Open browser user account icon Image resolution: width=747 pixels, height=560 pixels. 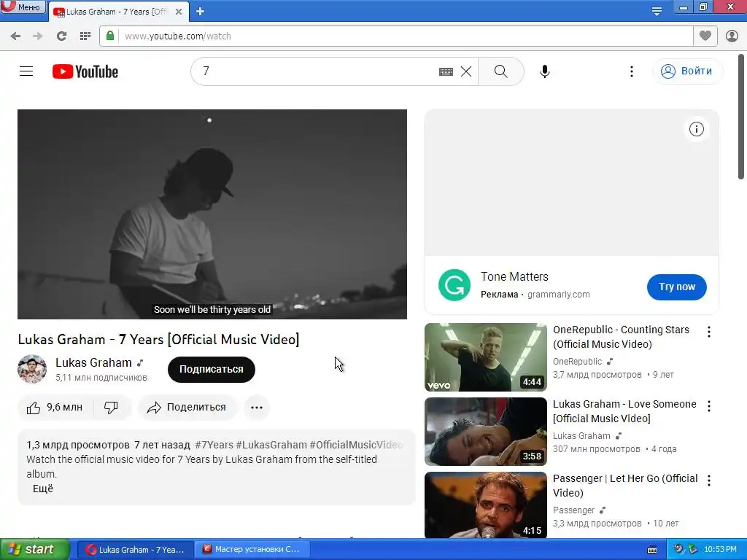tap(732, 36)
